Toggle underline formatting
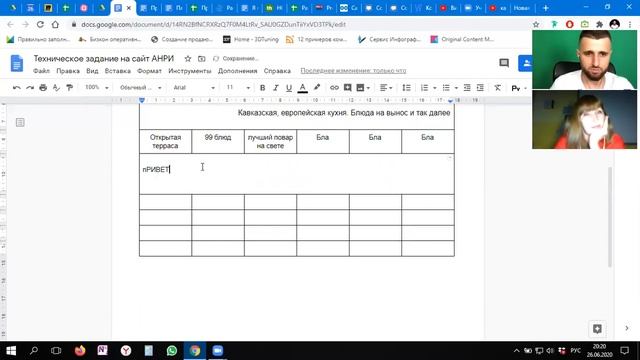 [x=289, y=88]
